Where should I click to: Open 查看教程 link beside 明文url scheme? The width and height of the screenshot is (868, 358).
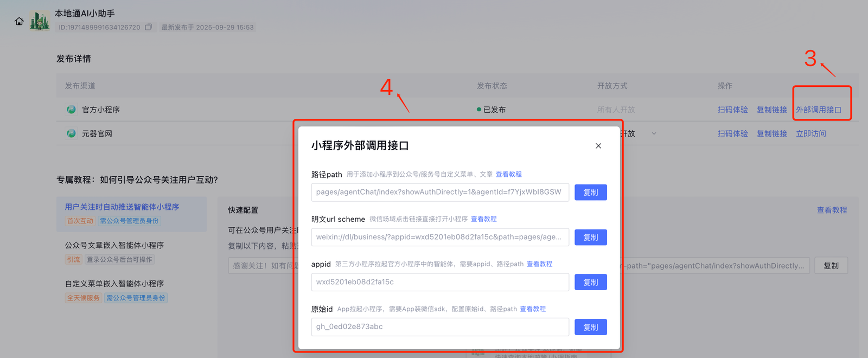tap(483, 219)
